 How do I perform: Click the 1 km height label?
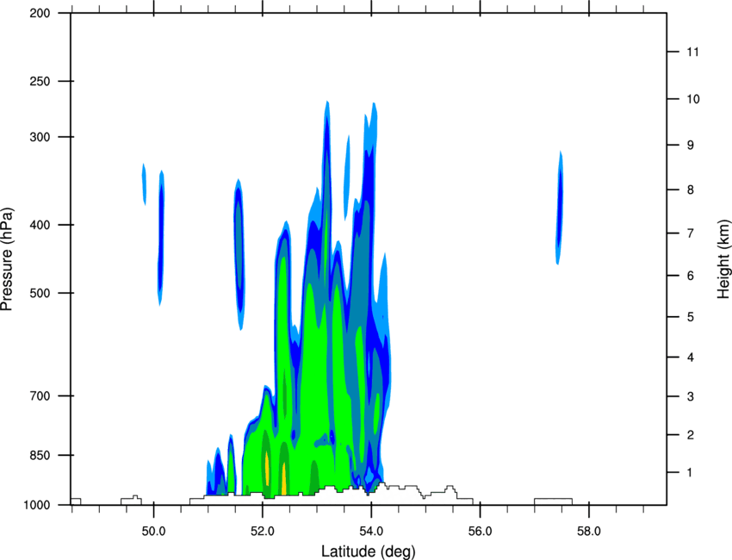point(690,473)
